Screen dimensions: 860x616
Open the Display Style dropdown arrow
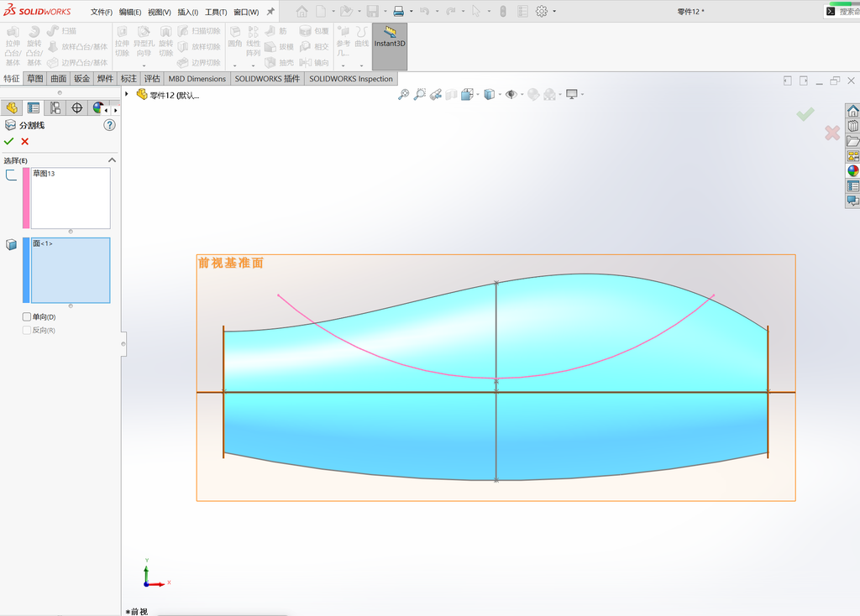click(500, 94)
